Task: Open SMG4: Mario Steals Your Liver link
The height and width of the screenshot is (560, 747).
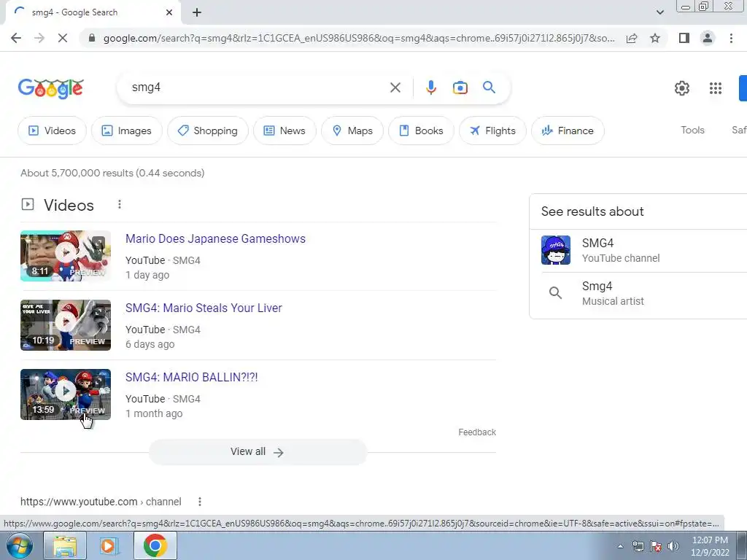Action: [204, 308]
